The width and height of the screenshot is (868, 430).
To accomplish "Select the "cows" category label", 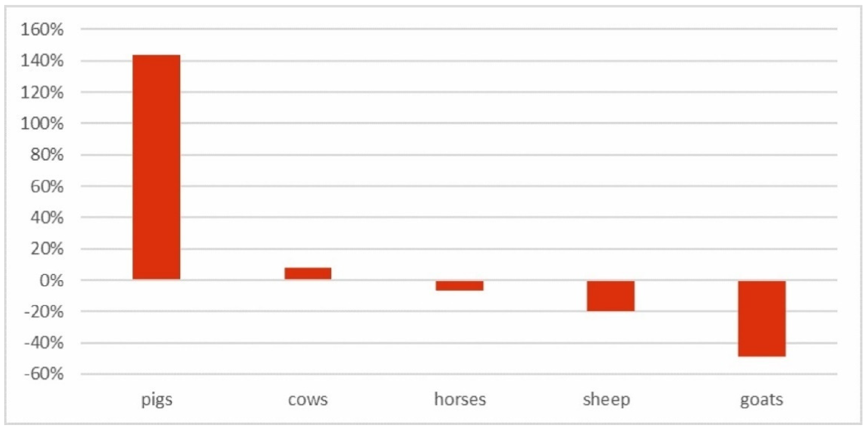I will pos(308,400).
